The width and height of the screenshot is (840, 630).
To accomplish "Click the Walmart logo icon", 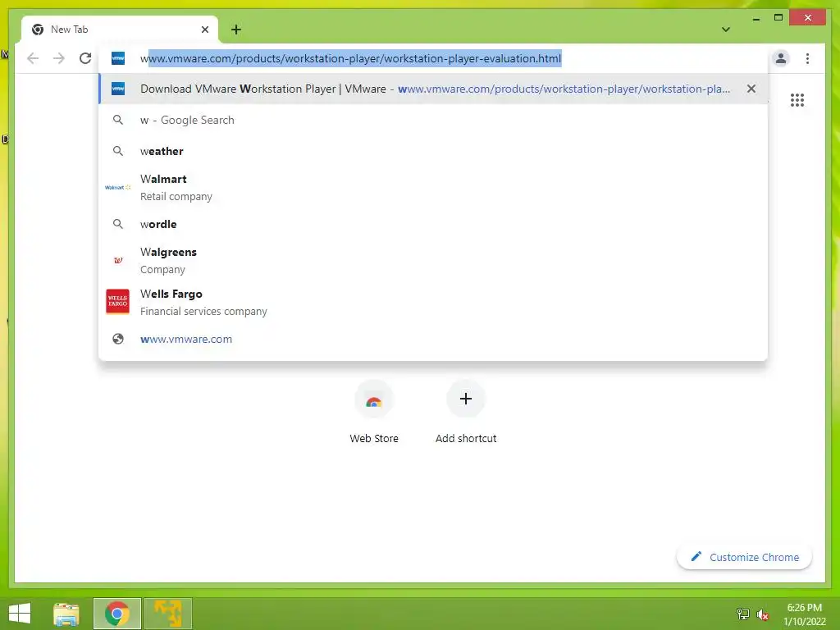I will (x=118, y=188).
